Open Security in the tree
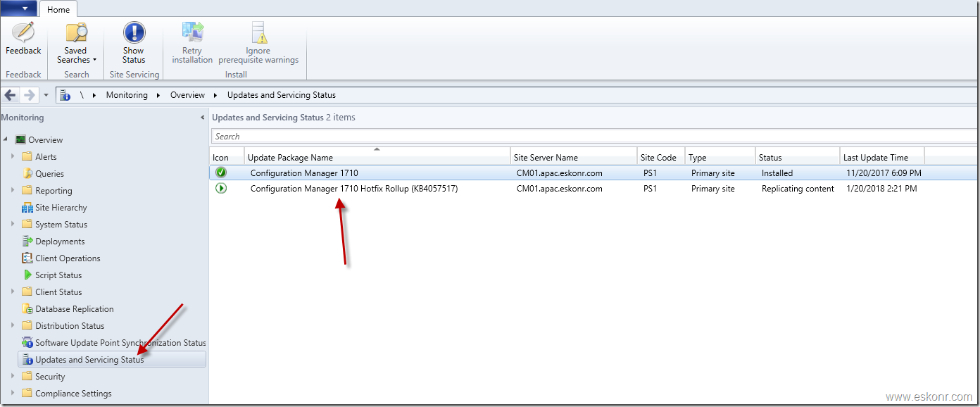Image resolution: width=980 pixels, height=407 pixels. 50,377
